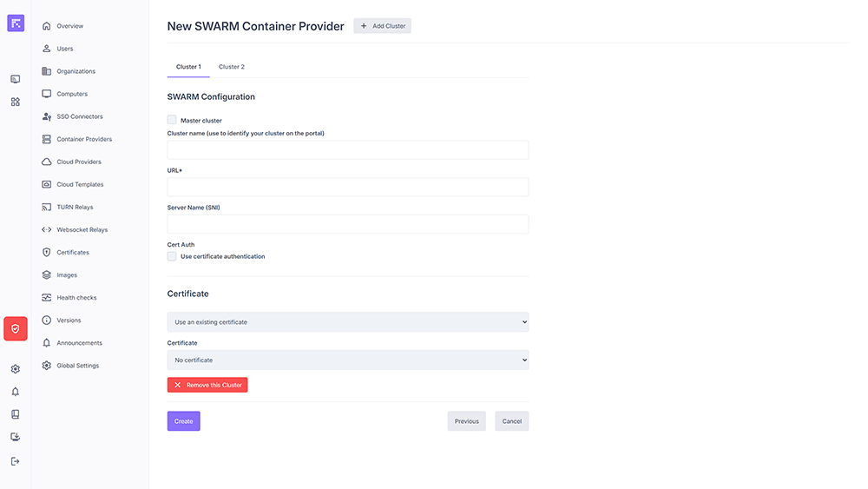This screenshot has height=489, width=868.
Task: Open Container Providers in the sidebar
Action: pyautogui.click(x=83, y=139)
